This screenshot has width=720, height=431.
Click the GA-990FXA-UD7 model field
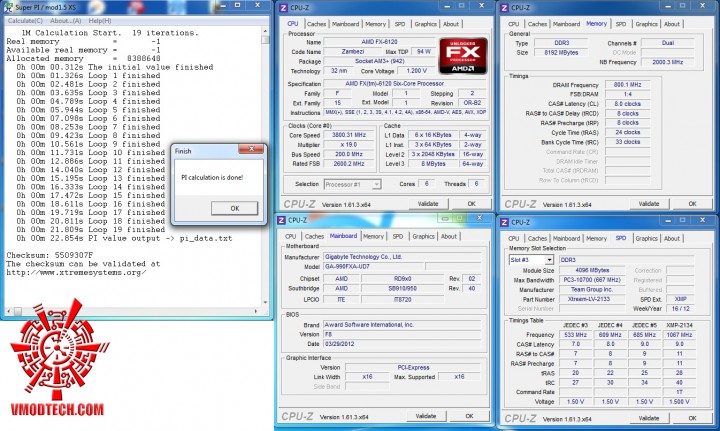point(374,267)
